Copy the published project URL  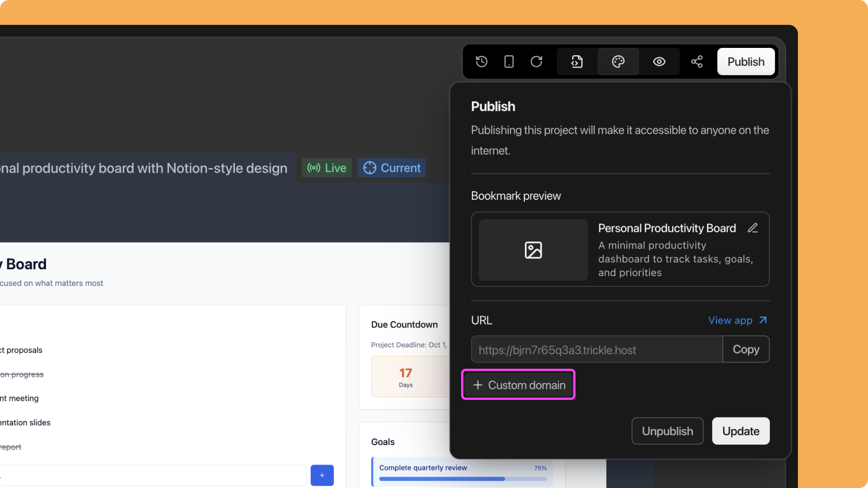click(746, 349)
